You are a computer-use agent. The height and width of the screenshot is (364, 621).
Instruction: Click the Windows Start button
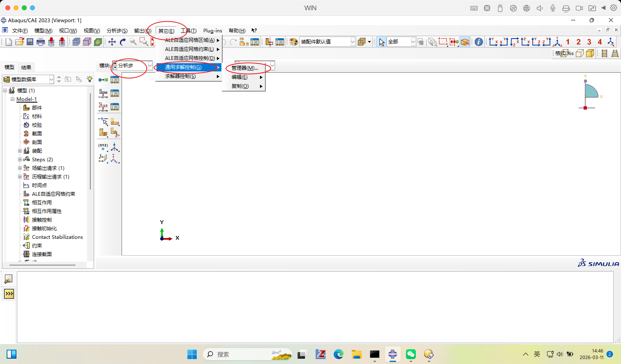(x=192, y=354)
